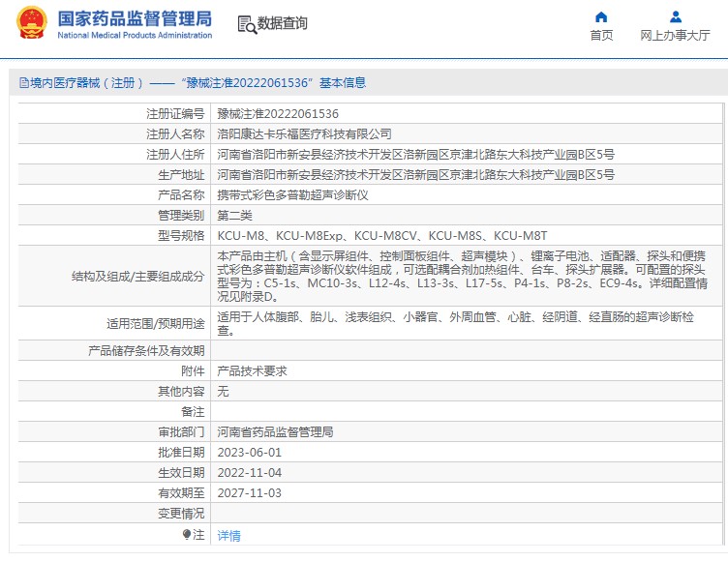Click the national emblem logo
This screenshot has height=562, width=728.
point(32,22)
